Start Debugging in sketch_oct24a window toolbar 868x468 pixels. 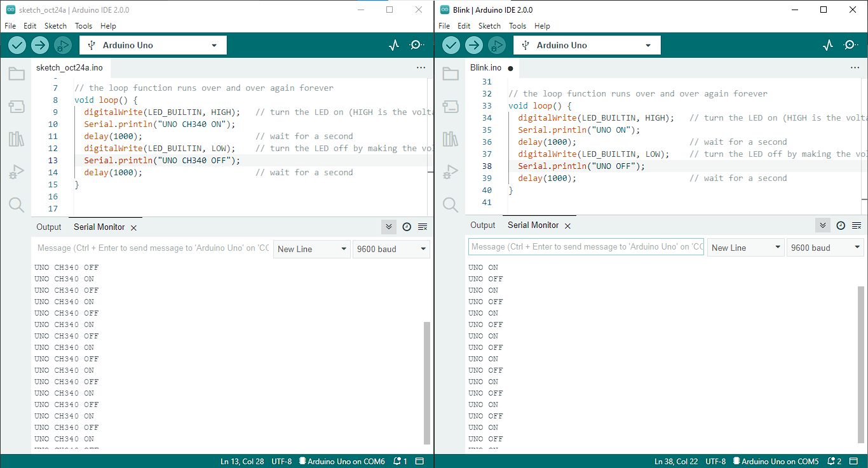pyautogui.click(x=63, y=45)
